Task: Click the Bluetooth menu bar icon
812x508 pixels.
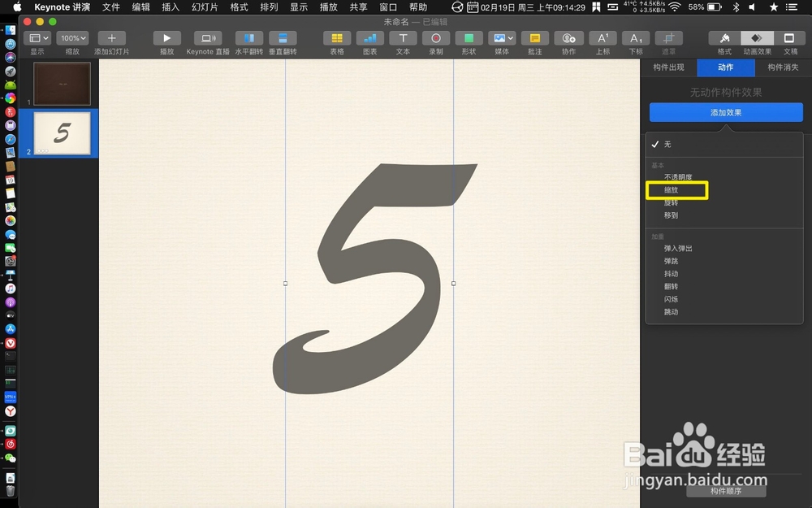Action: click(x=736, y=7)
